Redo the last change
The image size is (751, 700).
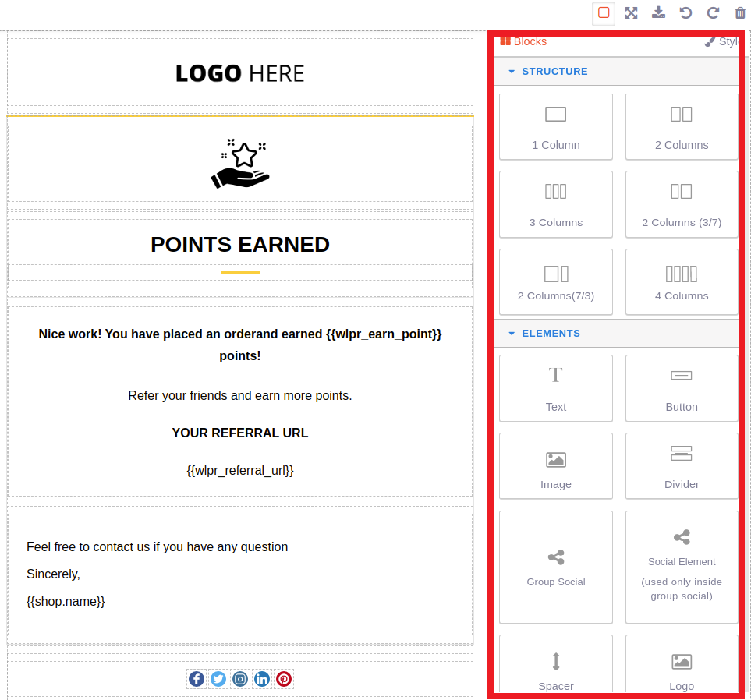(x=713, y=13)
